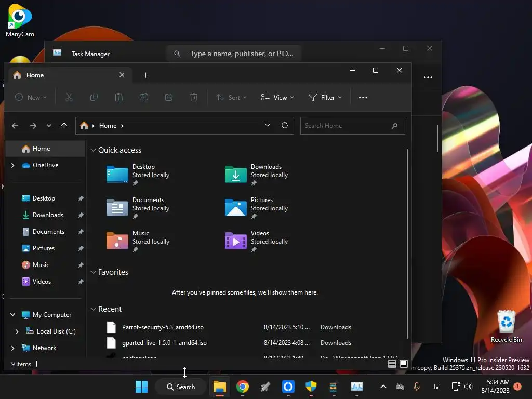Open the See more ellipsis in File Explorer toolbar
532x399 pixels.
point(363,97)
